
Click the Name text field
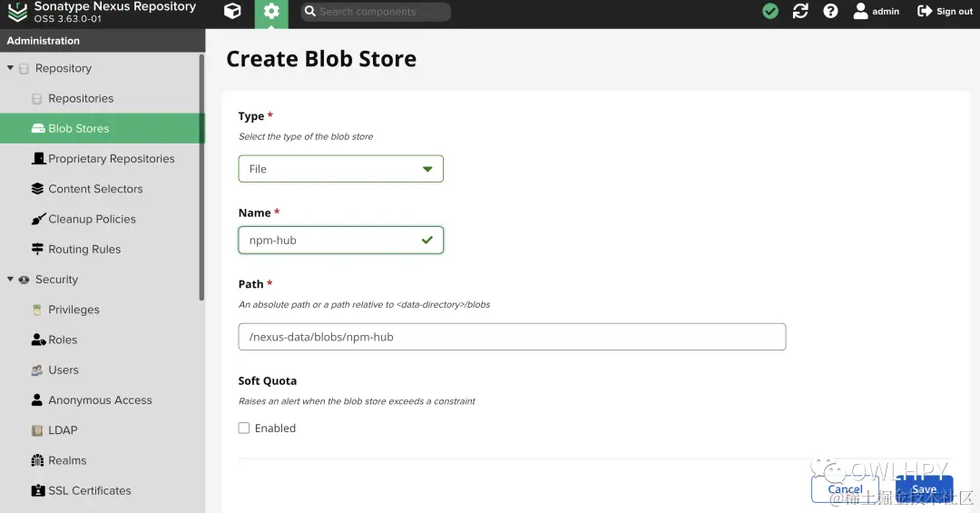[x=331, y=241]
